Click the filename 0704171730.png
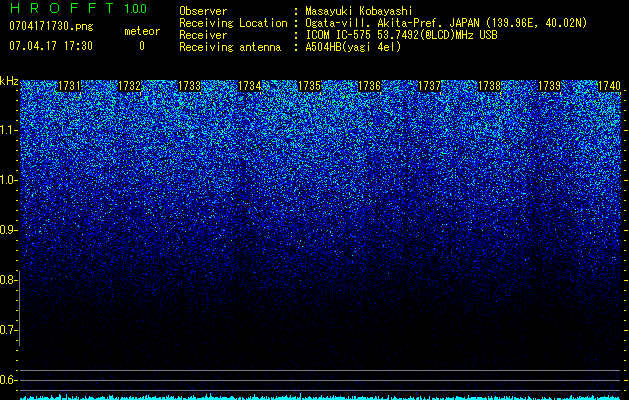The height and width of the screenshot is (400, 629). coord(51,26)
